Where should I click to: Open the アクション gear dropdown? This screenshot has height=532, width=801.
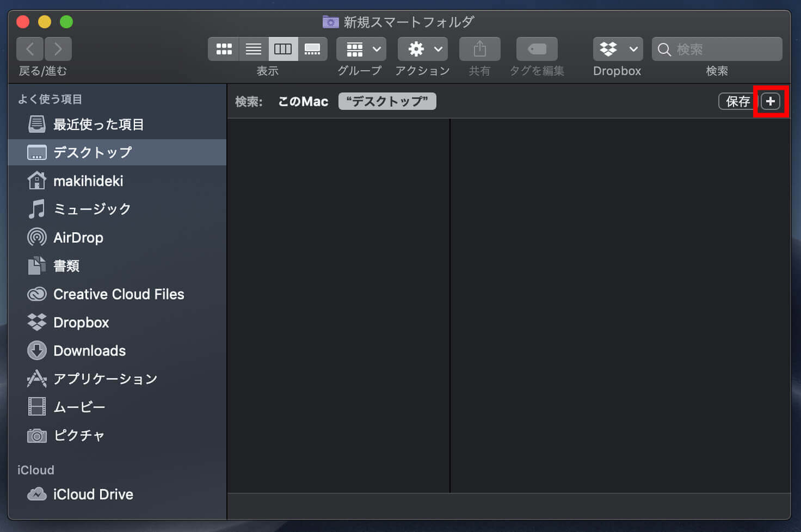[x=422, y=49]
